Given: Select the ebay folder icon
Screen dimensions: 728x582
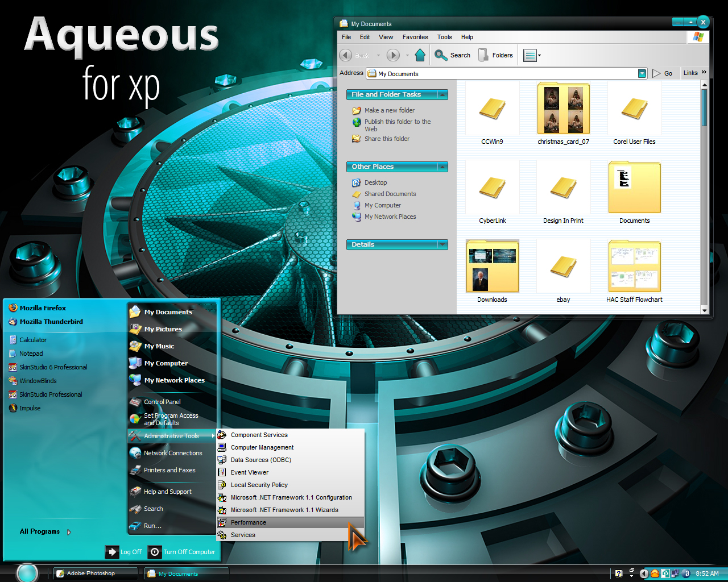Looking at the screenshot, I should point(563,266).
